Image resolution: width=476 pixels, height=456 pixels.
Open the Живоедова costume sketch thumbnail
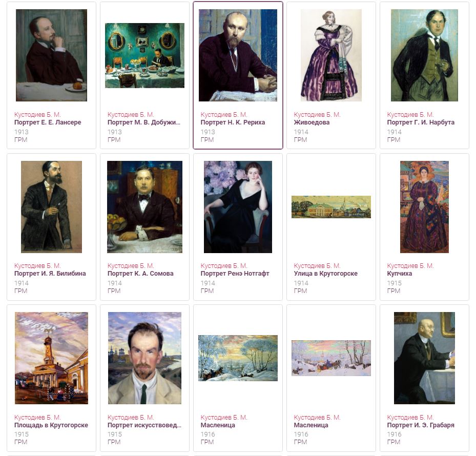[x=331, y=55]
